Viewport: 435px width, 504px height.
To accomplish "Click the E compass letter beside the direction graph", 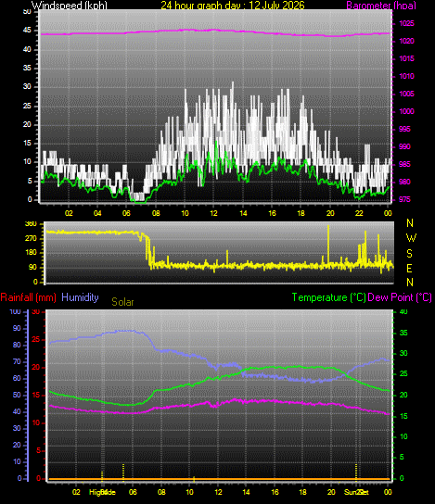I will [x=409, y=269].
